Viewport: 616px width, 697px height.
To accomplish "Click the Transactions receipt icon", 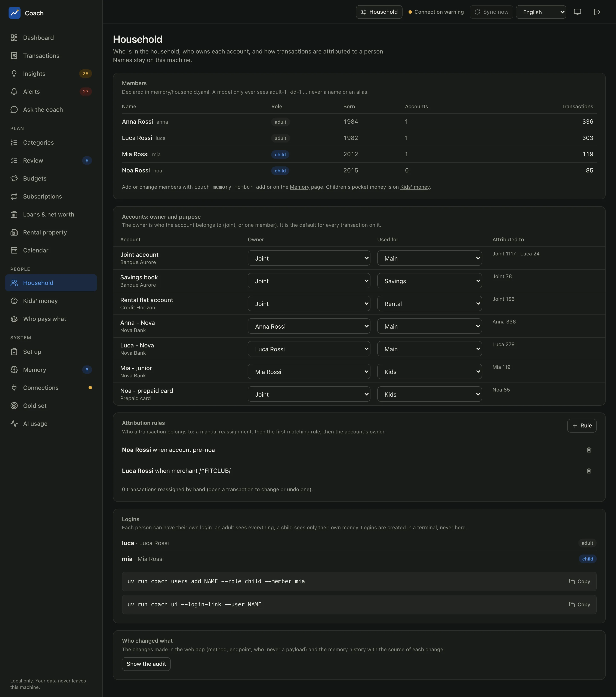I will coord(14,56).
